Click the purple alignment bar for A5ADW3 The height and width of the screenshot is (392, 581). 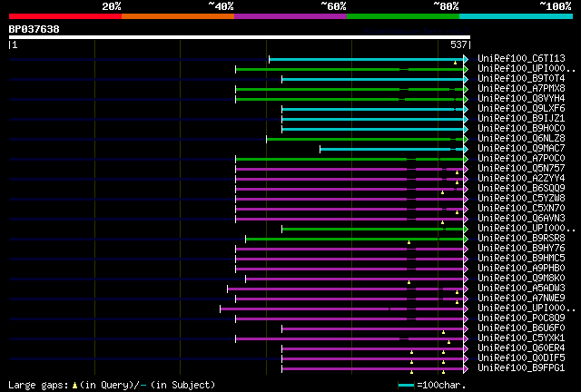coord(345,289)
